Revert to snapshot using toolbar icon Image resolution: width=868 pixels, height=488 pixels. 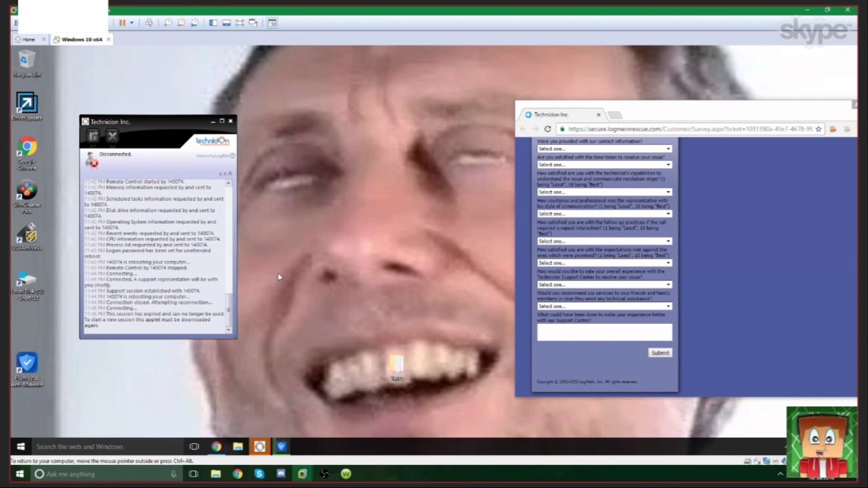181,23
